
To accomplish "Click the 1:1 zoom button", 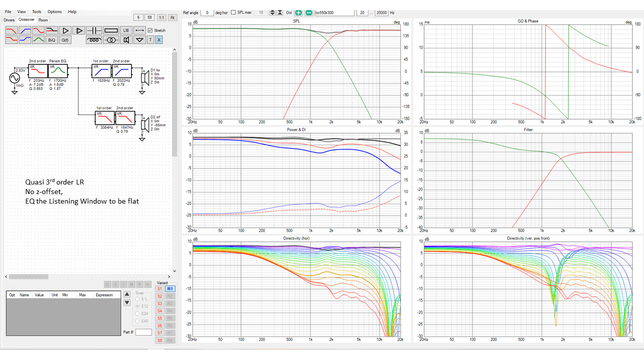I will coord(162,17).
